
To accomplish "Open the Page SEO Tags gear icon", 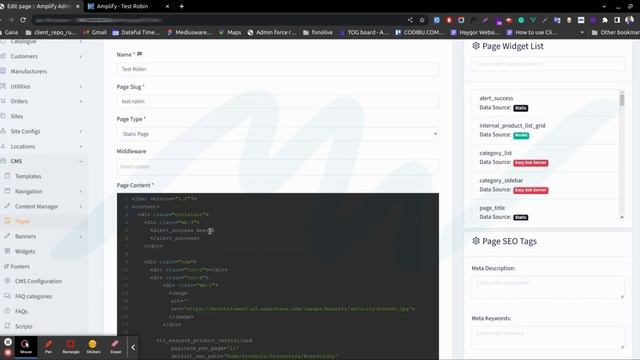I will 476,241.
